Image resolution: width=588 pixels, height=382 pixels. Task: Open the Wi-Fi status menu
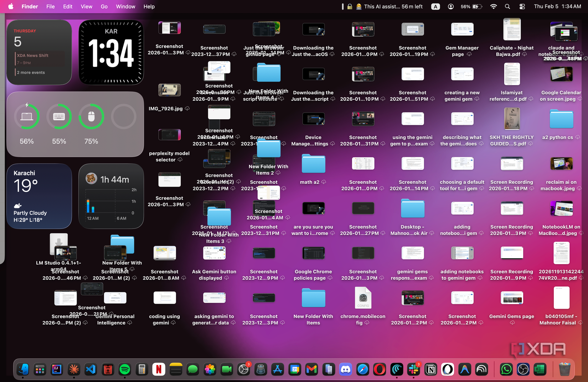(x=494, y=6)
